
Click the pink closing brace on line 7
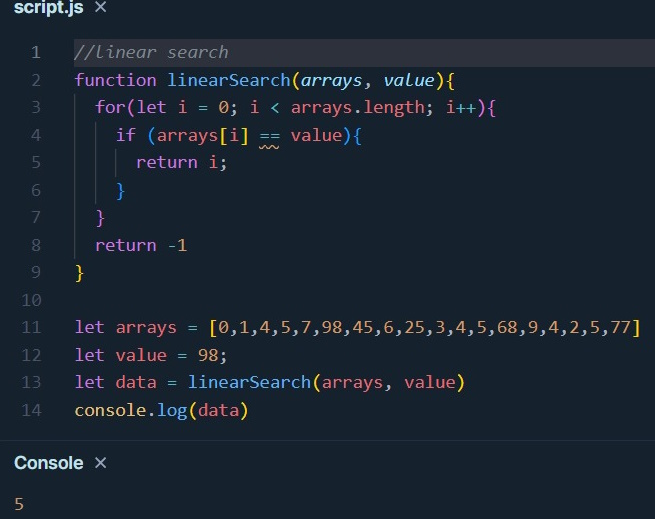[100, 218]
